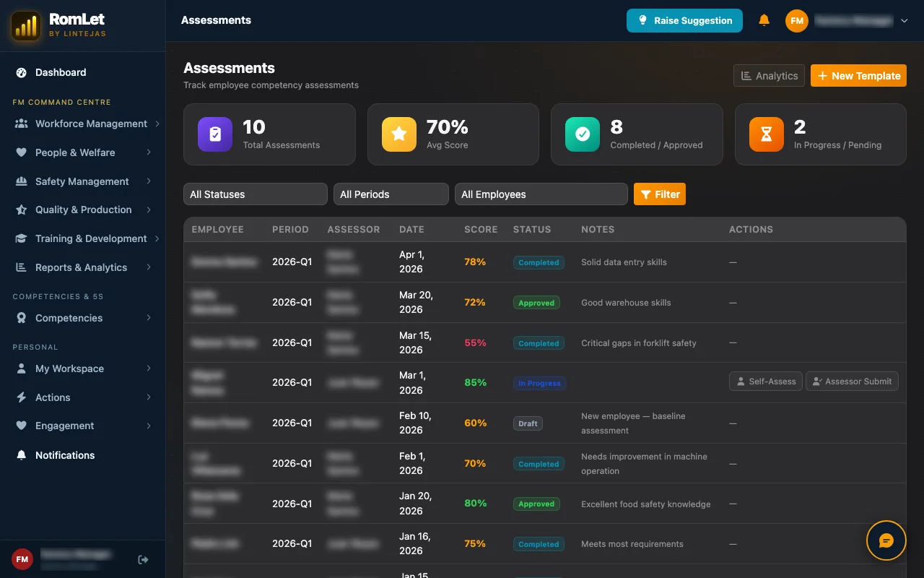Open the Analytics button

[x=769, y=76]
